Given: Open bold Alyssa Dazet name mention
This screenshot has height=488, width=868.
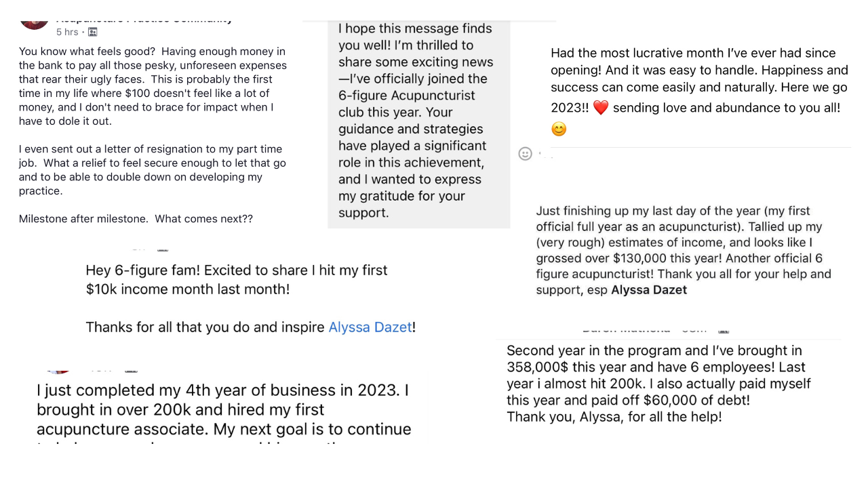Looking at the screenshot, I should coord(649,290).
